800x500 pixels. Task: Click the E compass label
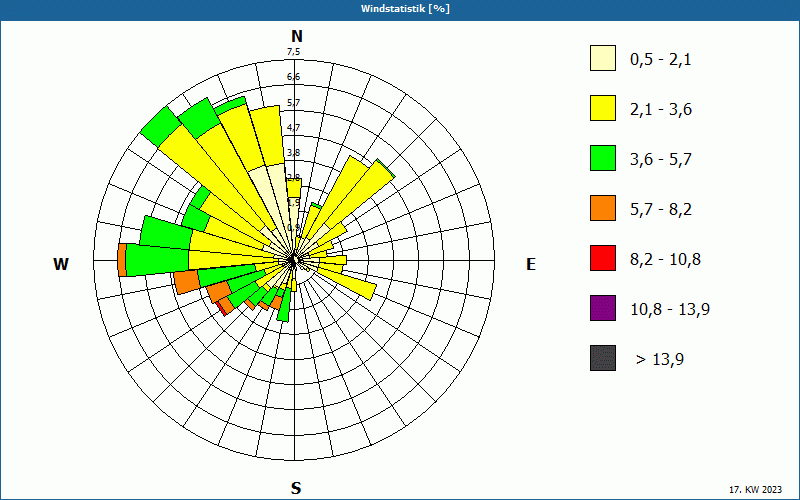(x=531, y=264)
